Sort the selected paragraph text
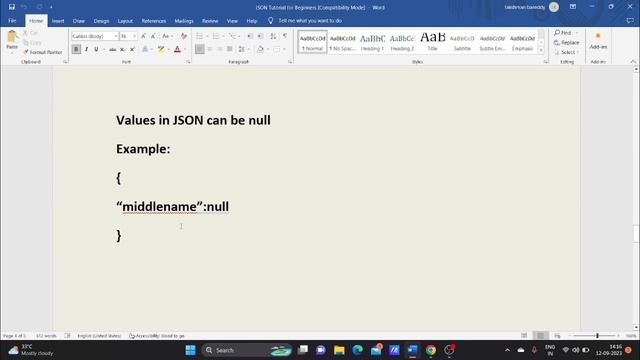Image resolution: width=640 pixels, height=360 pixels. click(x=273, y=36)
